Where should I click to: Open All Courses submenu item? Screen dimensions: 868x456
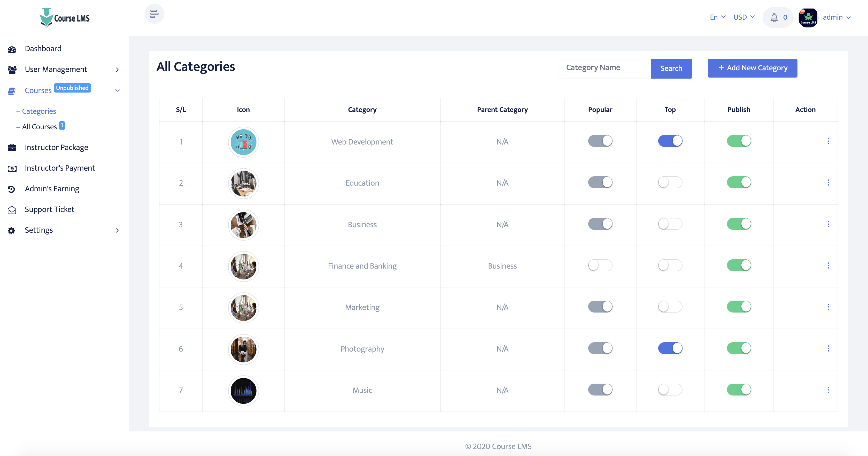[40, 127]
